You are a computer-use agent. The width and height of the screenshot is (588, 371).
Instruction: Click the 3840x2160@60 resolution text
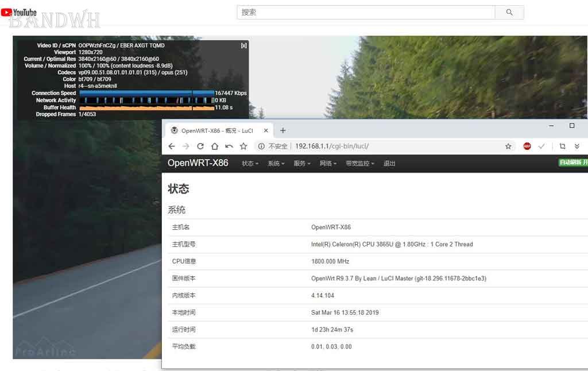(x=118, y=59)
